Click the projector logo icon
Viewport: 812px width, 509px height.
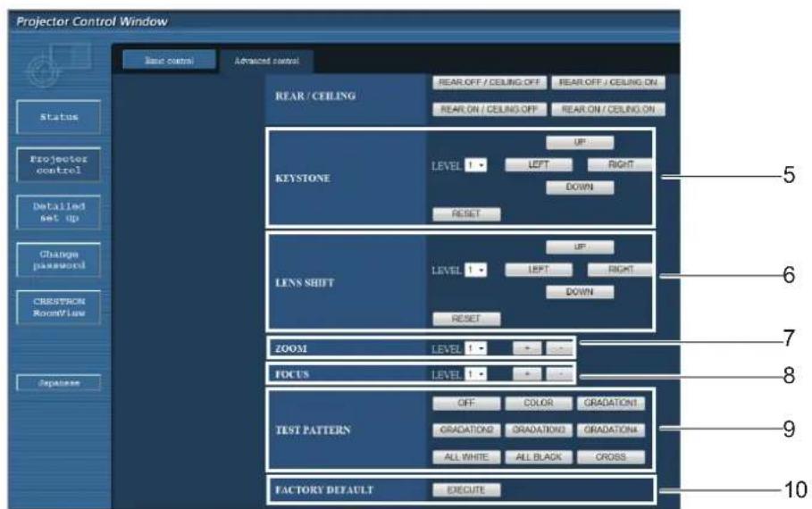(59, 65)
